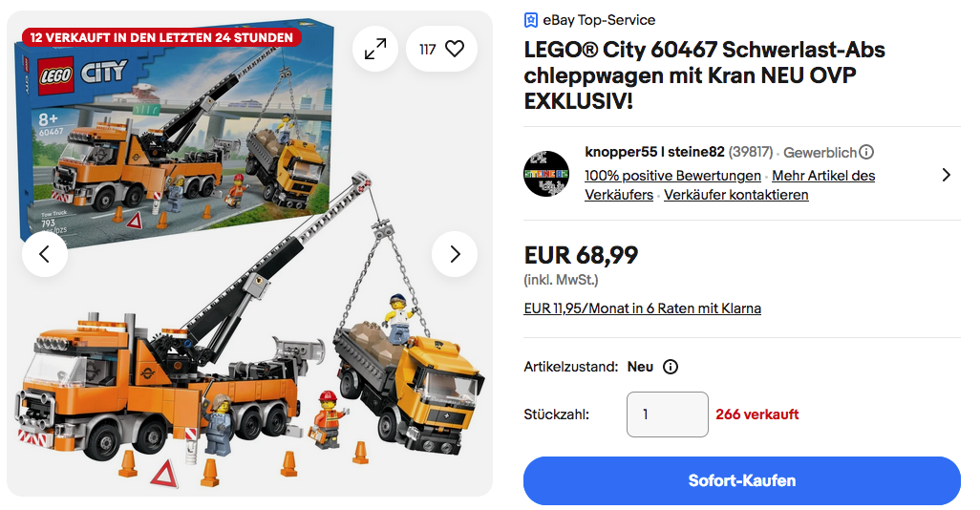Viewport: 980px width, 510px height.
Task: Click the eBay Top-Service label text
Action: tap(599, 20)
